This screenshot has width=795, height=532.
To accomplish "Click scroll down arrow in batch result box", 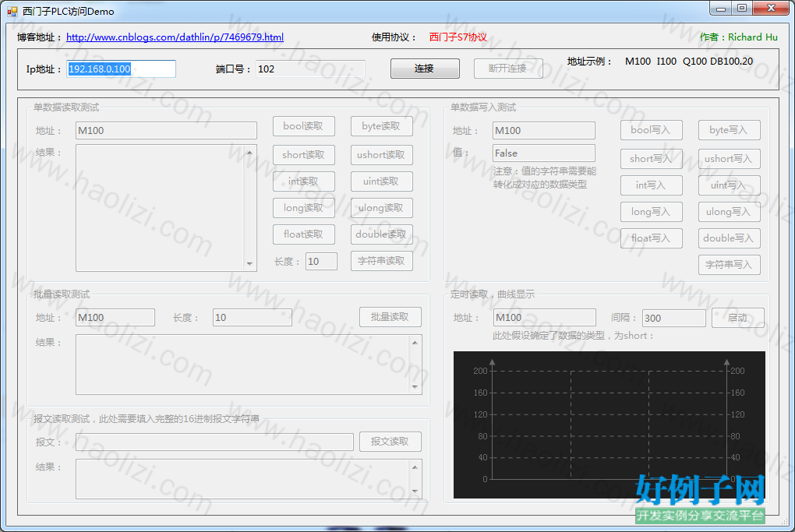I will 415,387.
